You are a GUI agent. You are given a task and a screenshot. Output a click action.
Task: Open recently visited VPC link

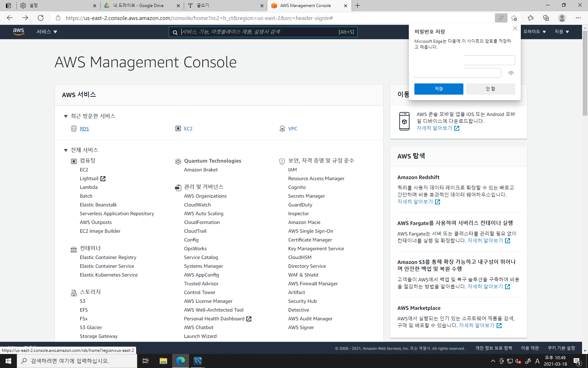tap(293, 129)
